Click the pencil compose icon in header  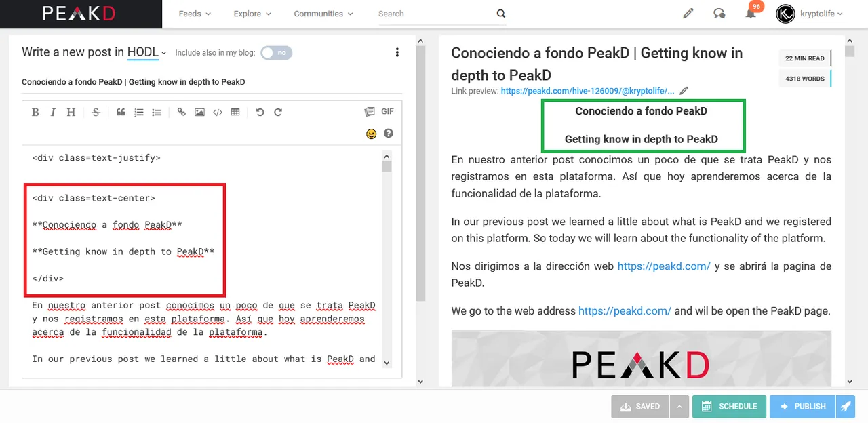coord(688,14)
